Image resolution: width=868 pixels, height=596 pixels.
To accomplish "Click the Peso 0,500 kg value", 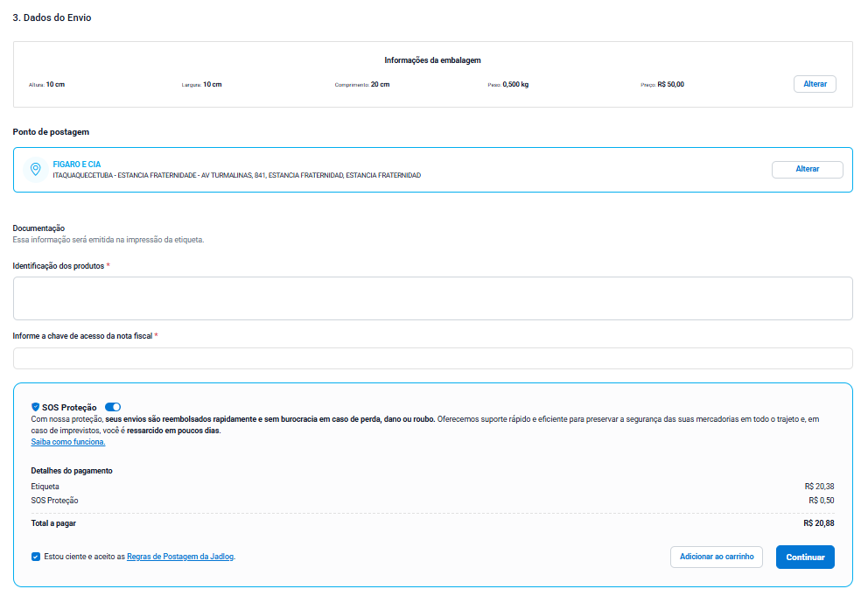I will [515, 85].
